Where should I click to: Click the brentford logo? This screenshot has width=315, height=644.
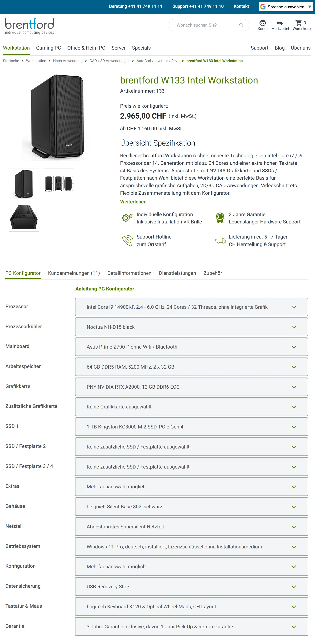point(30,26)
